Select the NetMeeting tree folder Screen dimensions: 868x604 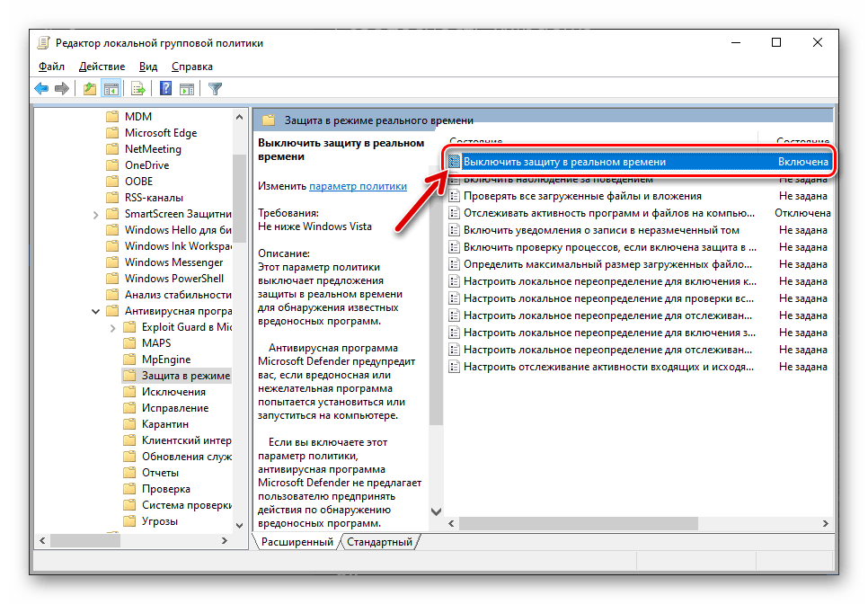tap(153, 149)
